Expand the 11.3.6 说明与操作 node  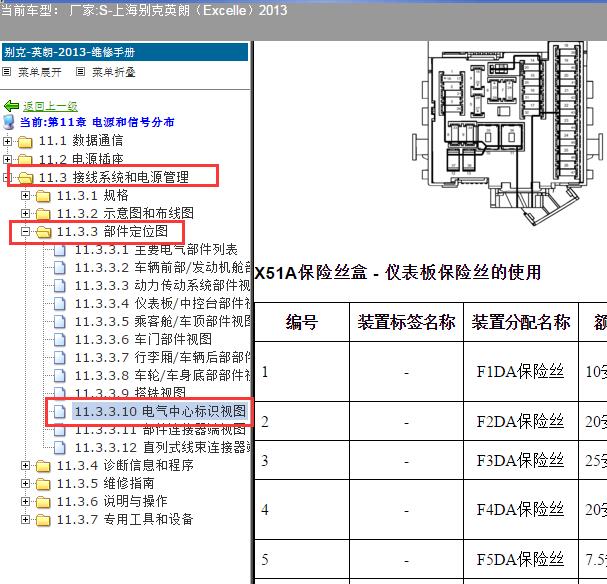point(25,502)
